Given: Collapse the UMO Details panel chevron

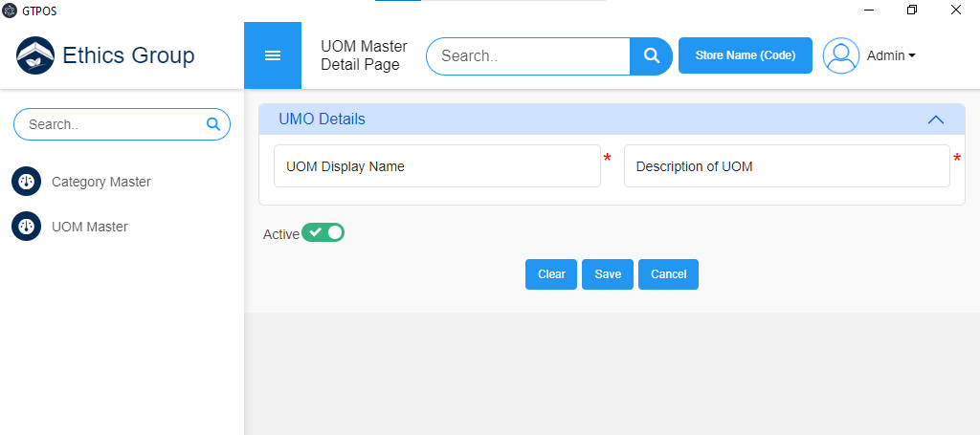Looking at the screenshot, I should (x=936, y=120).
